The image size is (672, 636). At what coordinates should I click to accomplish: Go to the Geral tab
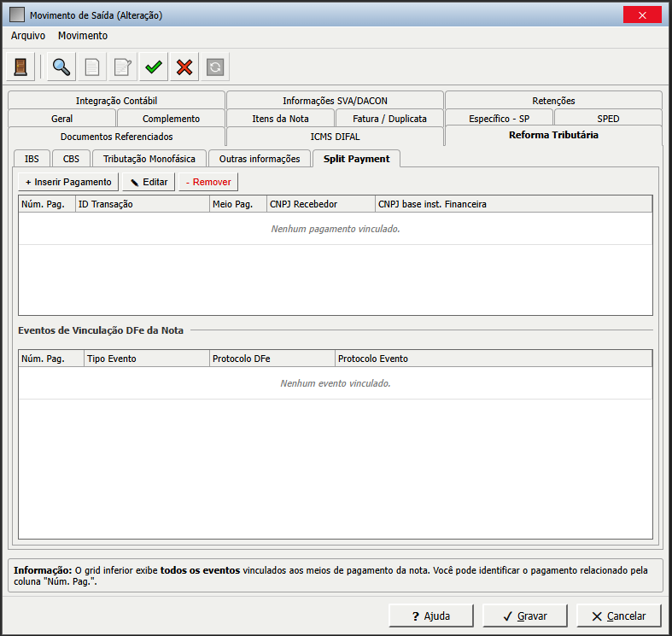click(61, 119)
